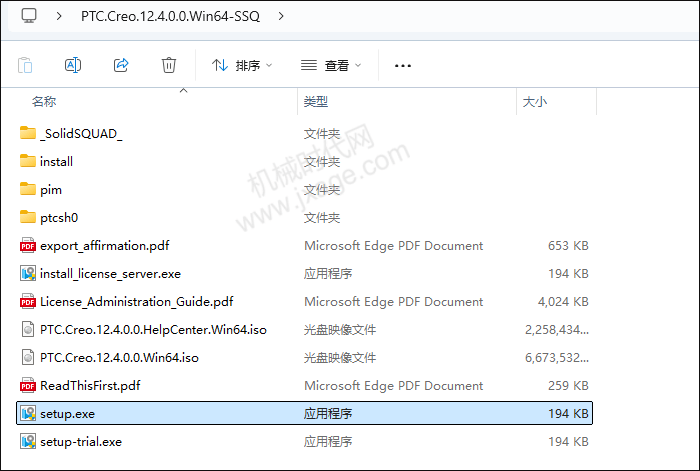Click 应用程序 type in setup-trial.exe row

(328, 442)
